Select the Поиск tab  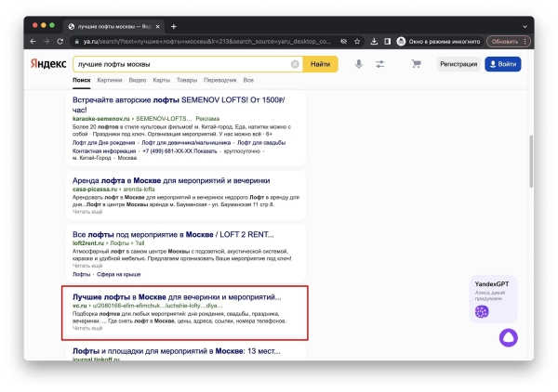tap(82, 80)
